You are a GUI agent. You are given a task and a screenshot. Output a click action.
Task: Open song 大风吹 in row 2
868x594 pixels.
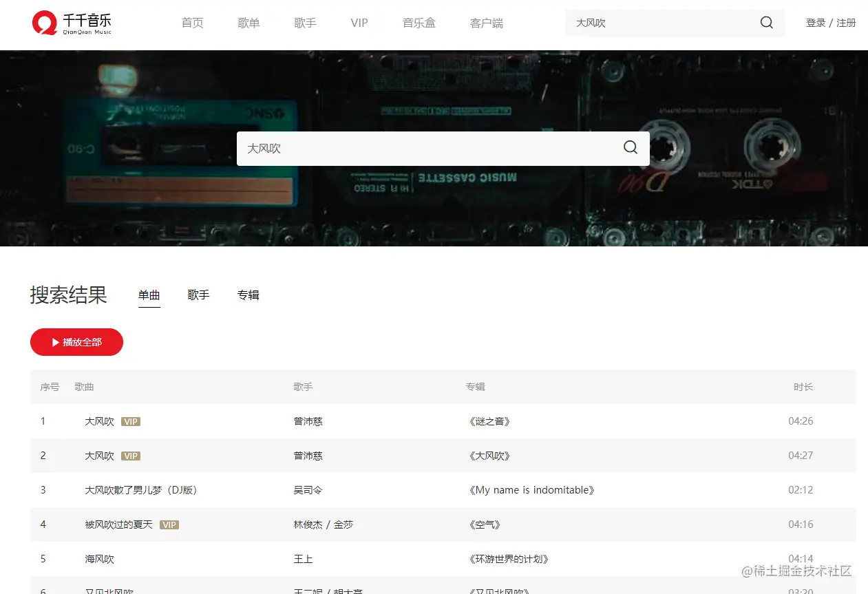tap(100, 456)
